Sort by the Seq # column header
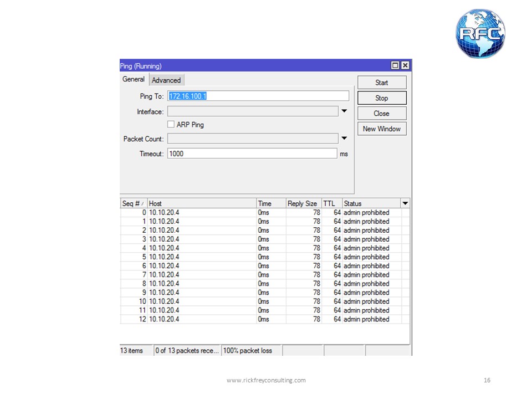This screenshot has width=532, height=399. coord(134,203)
